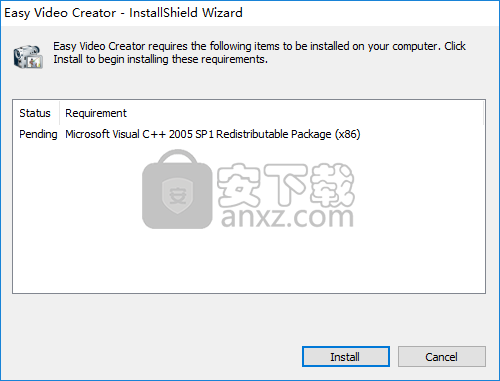
Task: Cancel the InstallShield Wizard
Action: [442, 357]
